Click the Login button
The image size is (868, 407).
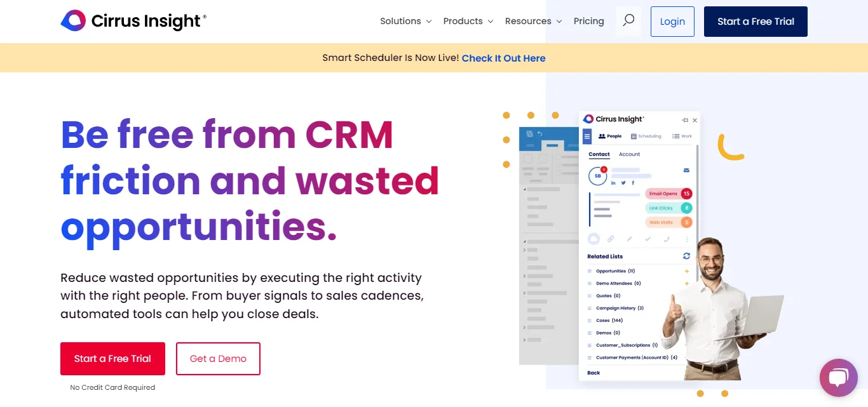coord(672,22)
